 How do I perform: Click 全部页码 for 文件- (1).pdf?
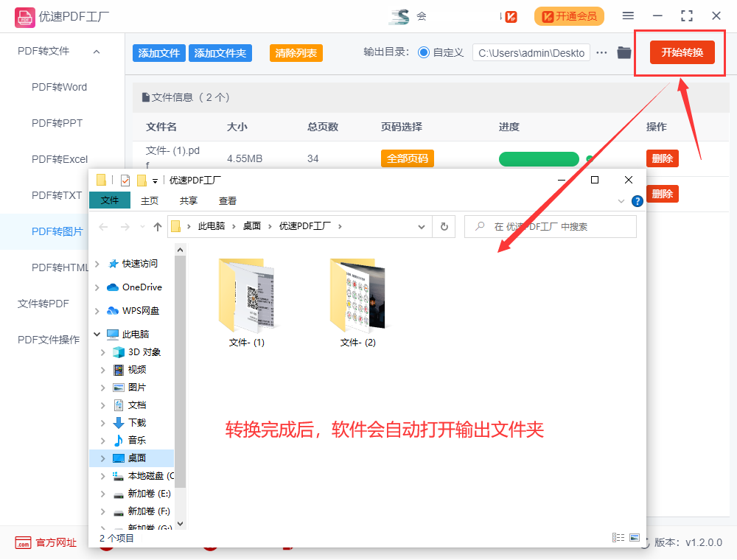pos(408,159)
